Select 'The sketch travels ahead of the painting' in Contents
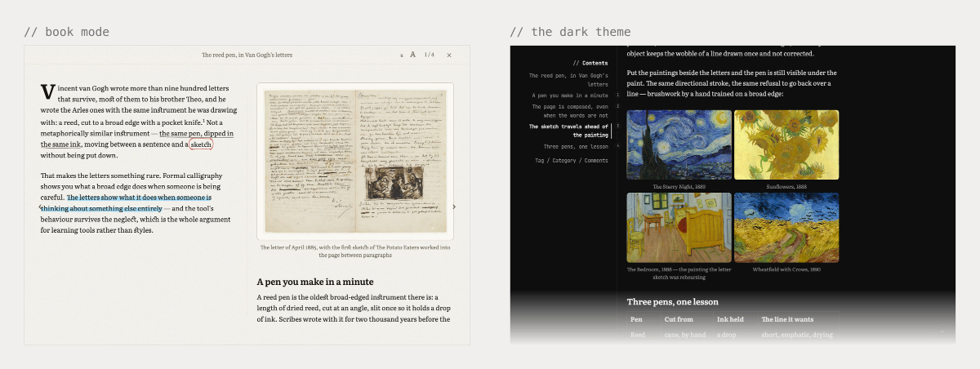Screen dimensions: 980x369 pos(568,131)
